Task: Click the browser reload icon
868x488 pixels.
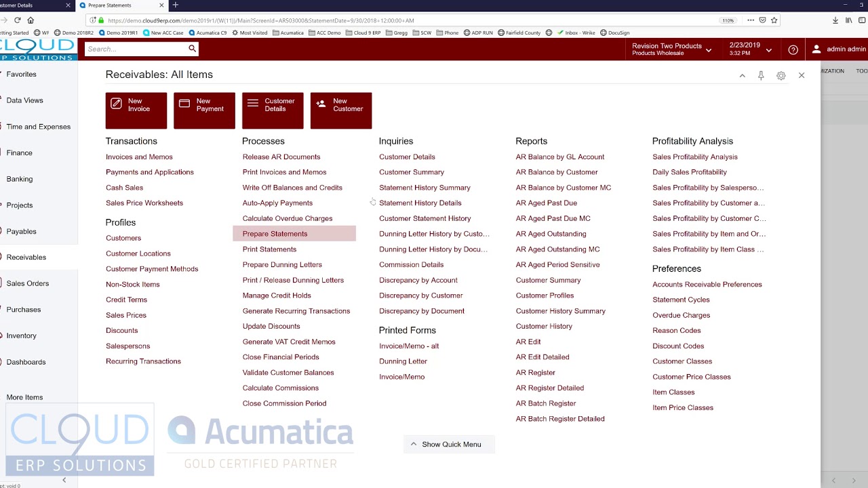Action: (x=17, y=20)
